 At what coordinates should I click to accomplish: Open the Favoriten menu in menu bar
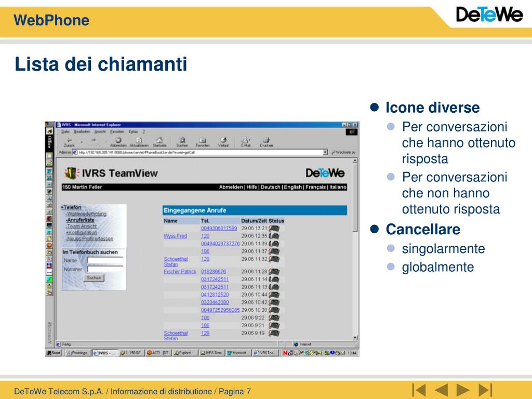point(117,131)
